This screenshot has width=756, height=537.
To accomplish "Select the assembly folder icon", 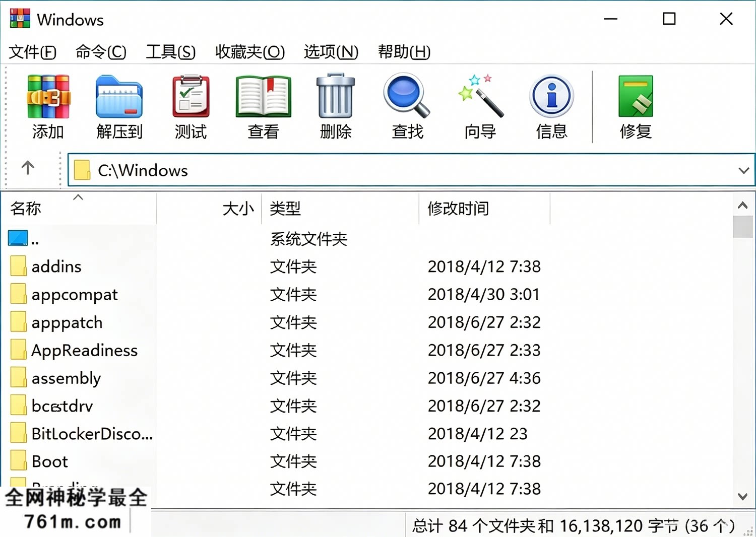I will click(x=19, y=377).
